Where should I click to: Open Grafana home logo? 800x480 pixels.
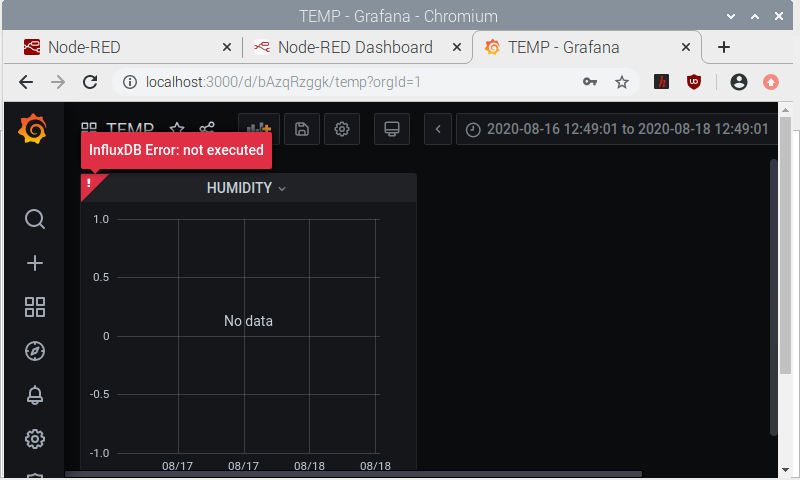click(33, 129)
